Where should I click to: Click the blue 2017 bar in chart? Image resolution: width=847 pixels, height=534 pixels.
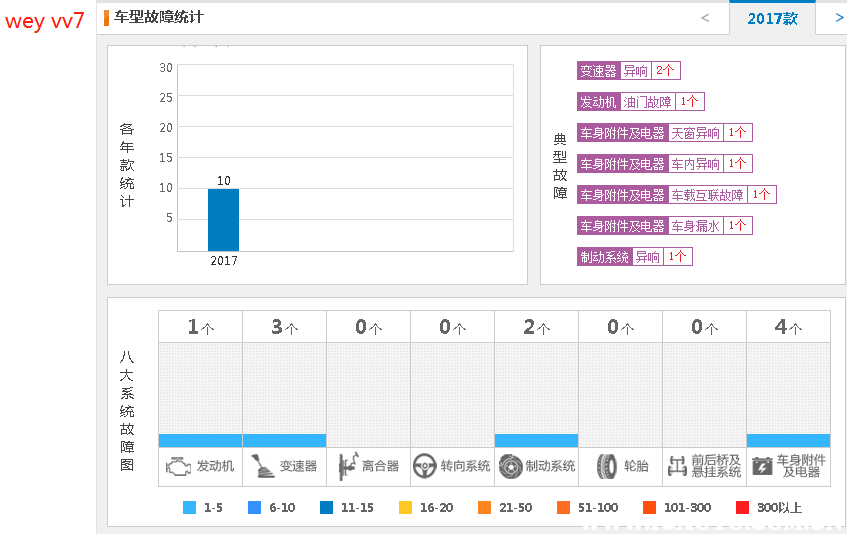tap(223, 220)
